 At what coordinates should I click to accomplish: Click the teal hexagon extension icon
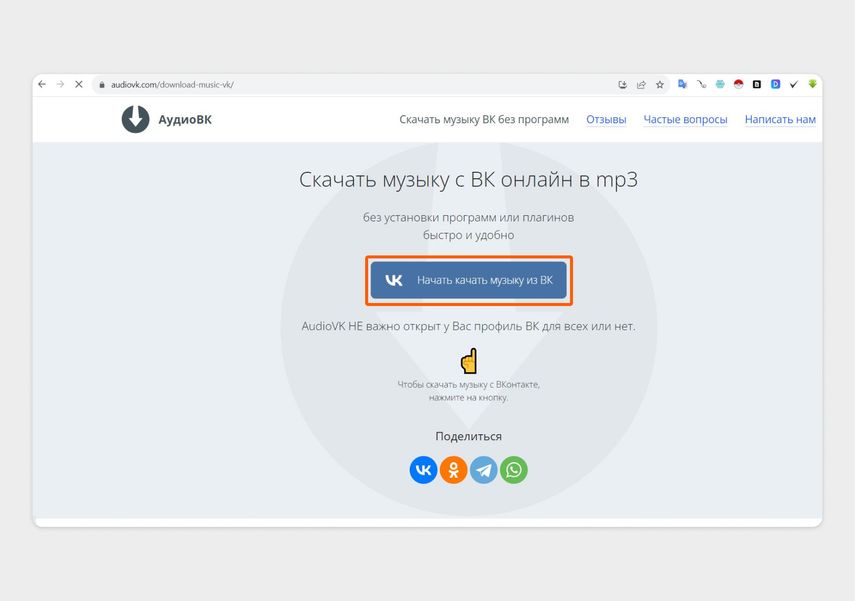point(720,84)
